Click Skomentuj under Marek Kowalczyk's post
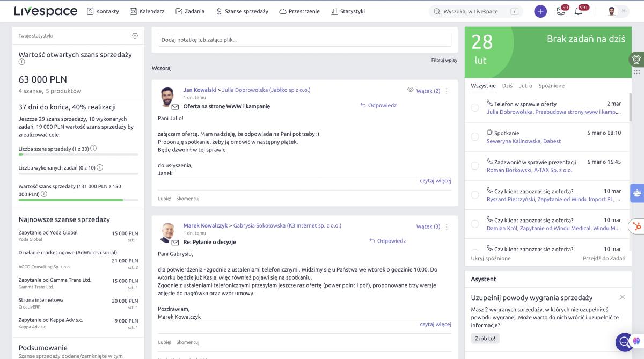 pos(188,342)
